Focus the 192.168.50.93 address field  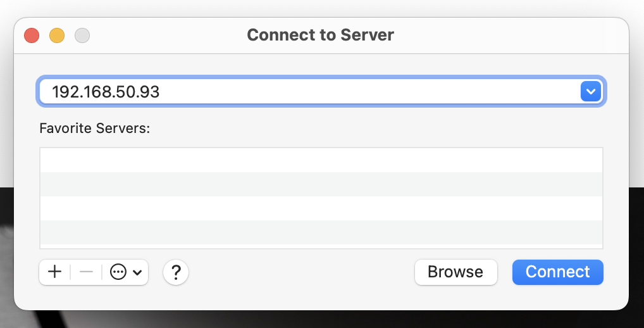tap(309, 91)
